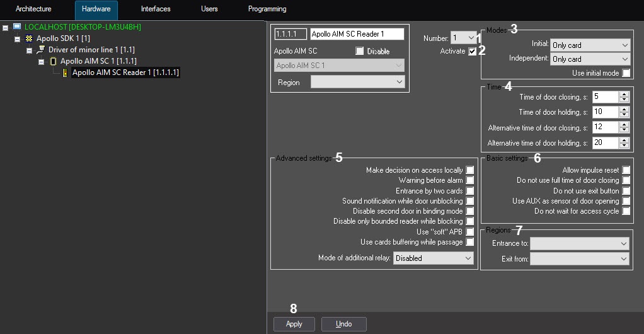Click the Apollo AIM SC Reader 1 icon
This screenshot has width=644, height=334.
pyautogui.click(x=64, y=73)
